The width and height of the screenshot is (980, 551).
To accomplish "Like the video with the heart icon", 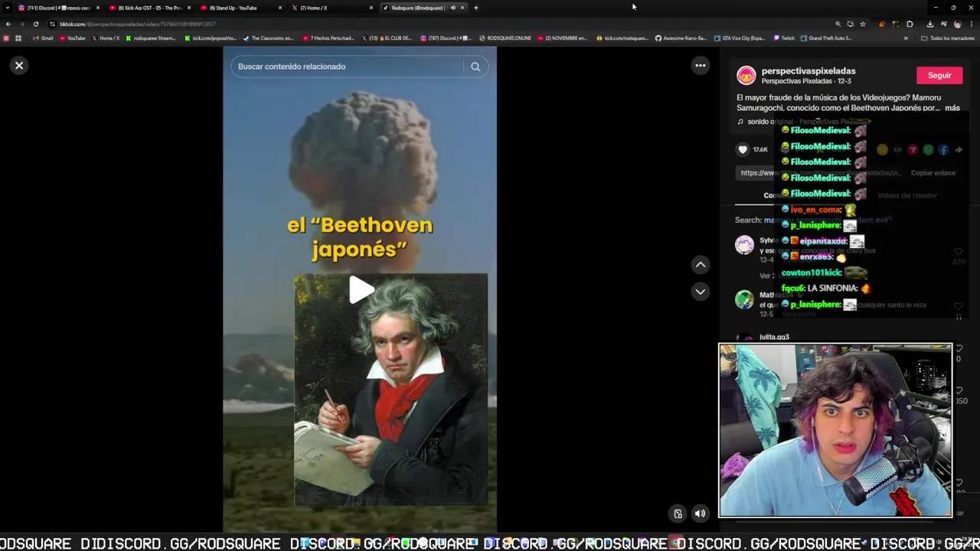I will pyautogui.click(x=742, y=150).
